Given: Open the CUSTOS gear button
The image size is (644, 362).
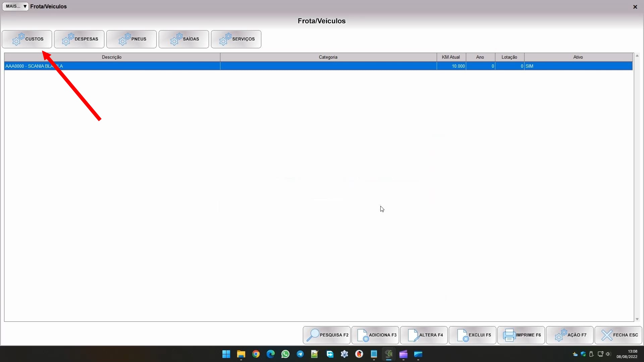Looking at the screenshot, I should (27, 39).
